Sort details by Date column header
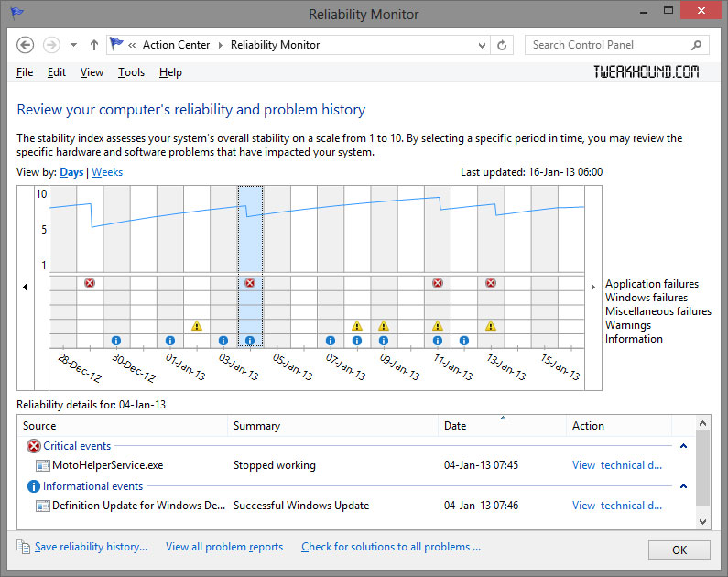 click(x=502, y=426)
